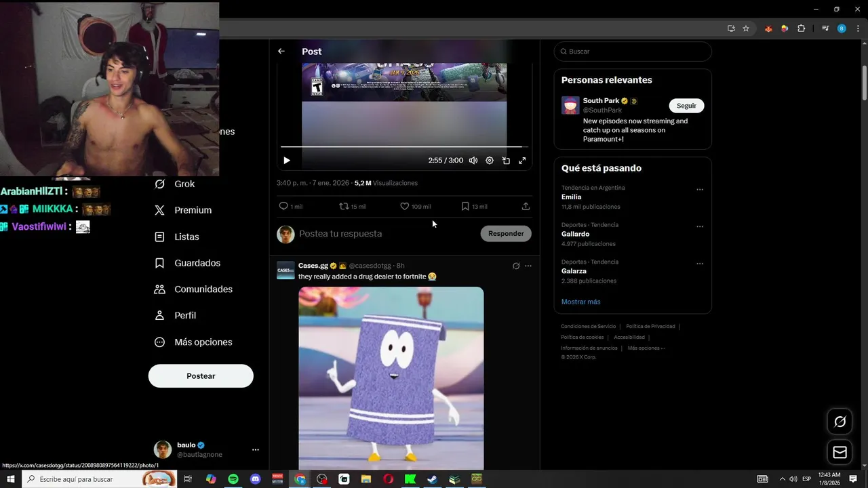The image size is (868, 488).
Task: Open the Chrome Extensions puzzle icon
Action: [x=802, y=28]
